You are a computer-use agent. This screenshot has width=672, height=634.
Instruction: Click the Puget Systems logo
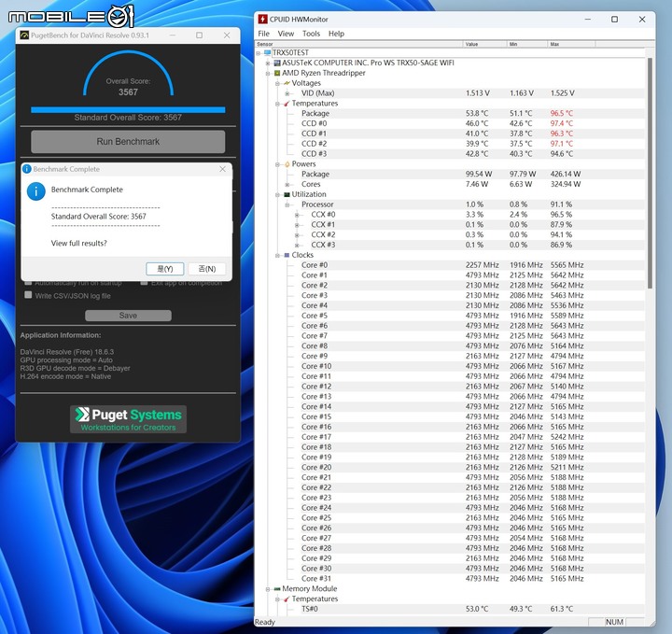(128, 419)
